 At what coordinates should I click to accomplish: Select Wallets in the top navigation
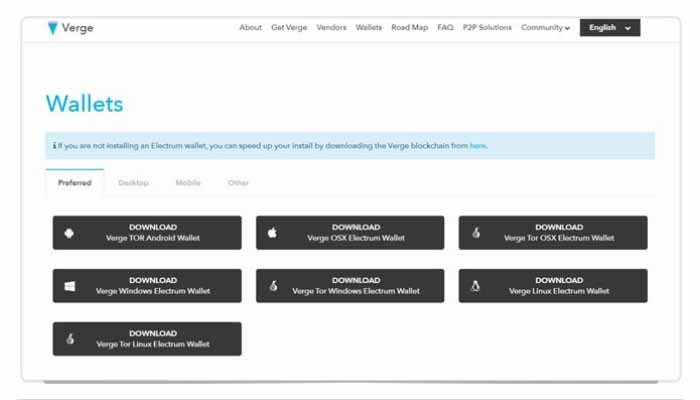[x=368, y=28]
